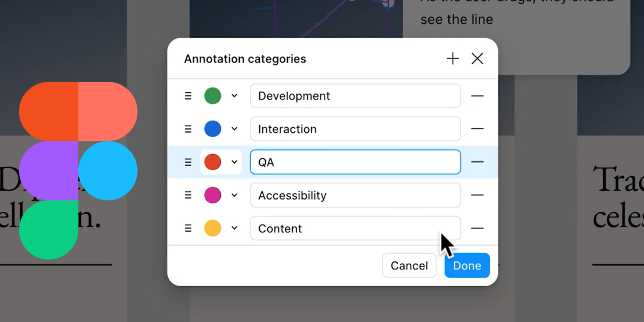Open the Accessibility color selector chevron

click(x=235, y=195)
